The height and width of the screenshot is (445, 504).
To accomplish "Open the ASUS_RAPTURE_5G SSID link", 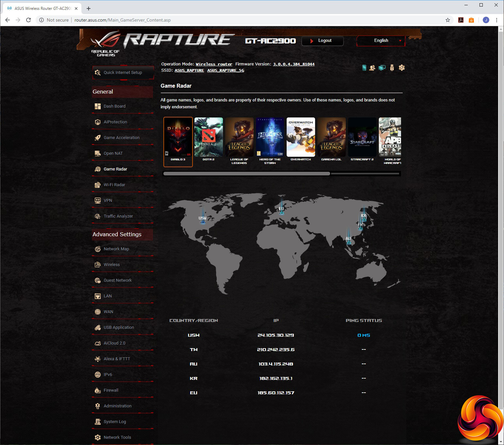I will coord(226,70).
